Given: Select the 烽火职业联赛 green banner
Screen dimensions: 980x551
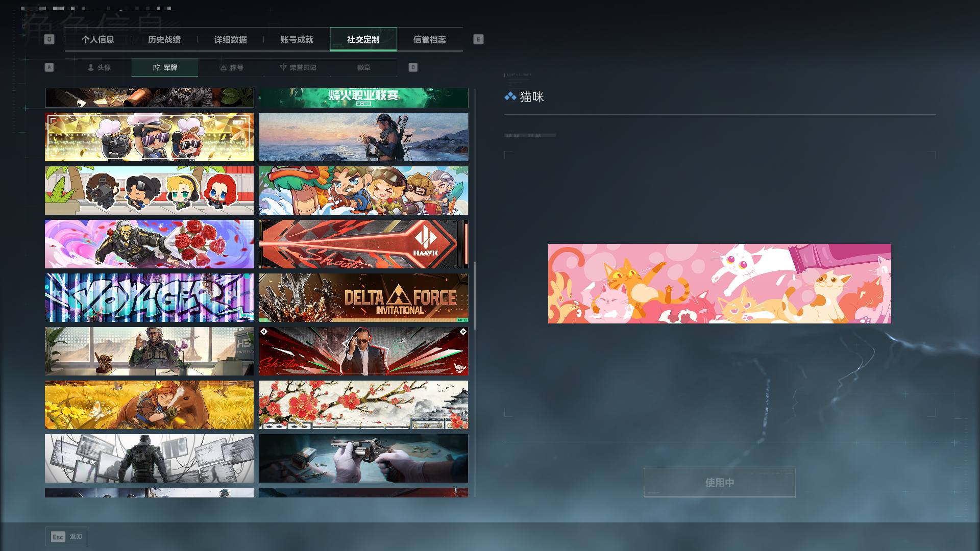Looking at the screenshot, I should pyautogui.click(x=363, y=98).
